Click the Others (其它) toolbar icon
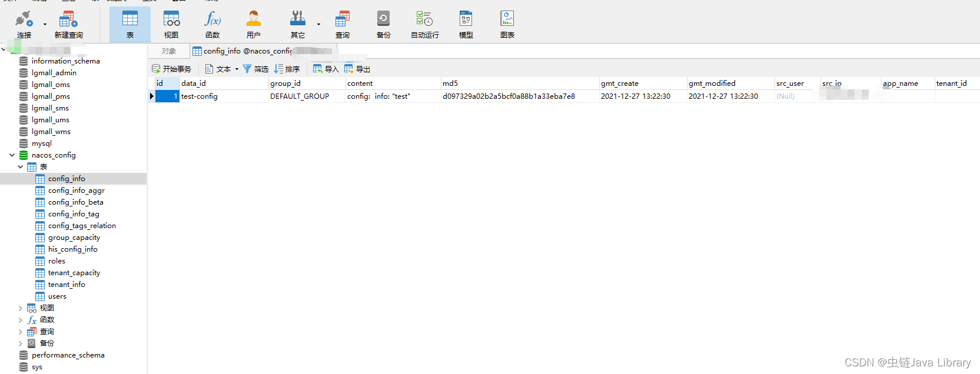Viewport: 980px width, 374px height. (298, 25)
